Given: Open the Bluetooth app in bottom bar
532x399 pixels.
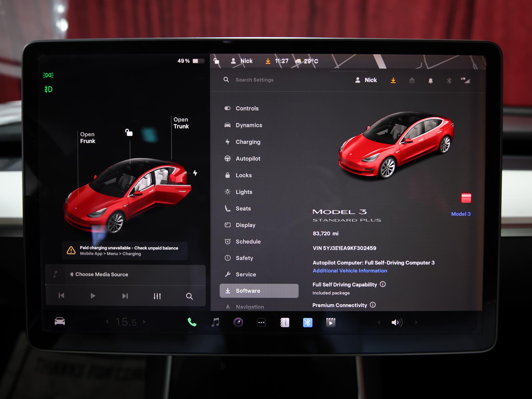Looking at the screenshot, I should click(308, 323).
